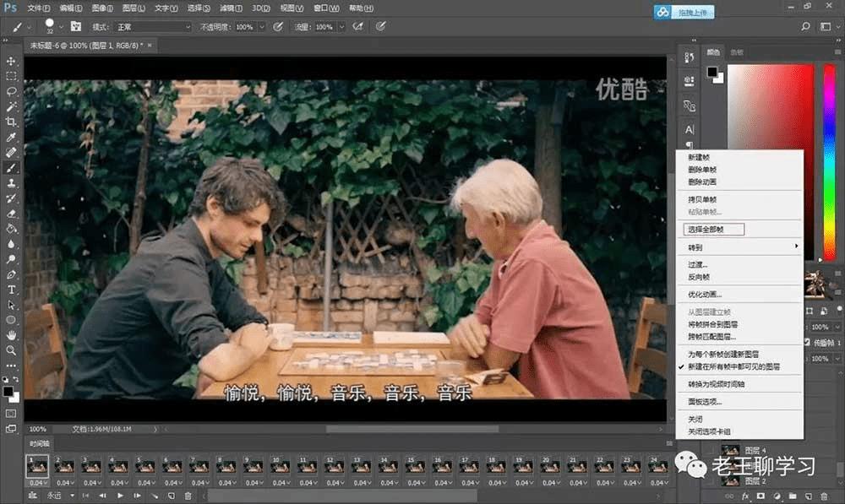Open the History panel icon in the dock
The image size is (845, 504).
point(690,57)
